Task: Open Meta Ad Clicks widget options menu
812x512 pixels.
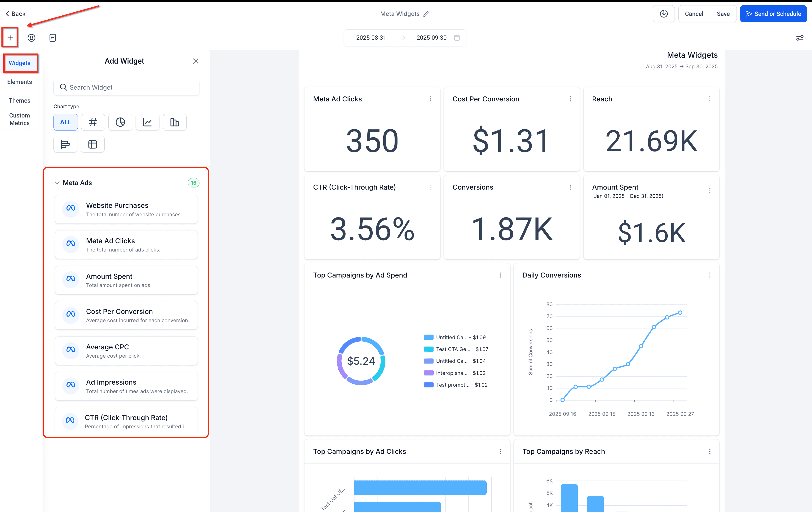Action: click(431, 99)
